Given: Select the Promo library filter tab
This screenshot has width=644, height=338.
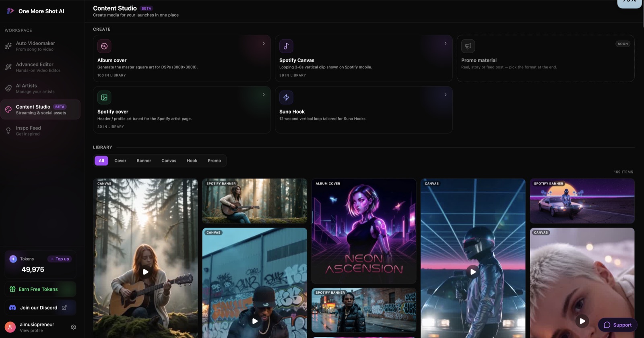Looking at the screenshot, I should pyautogui.click(x=214, y=161).
